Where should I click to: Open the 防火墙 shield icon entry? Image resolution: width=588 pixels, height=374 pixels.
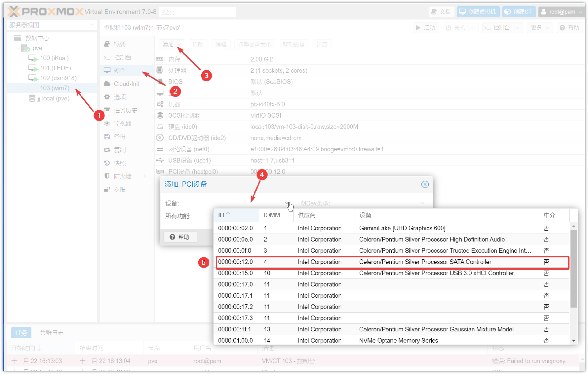coord(107,176)
